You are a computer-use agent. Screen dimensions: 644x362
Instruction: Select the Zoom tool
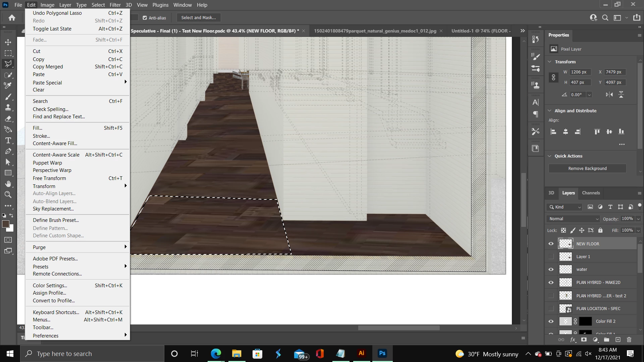[x=8, y=195]
